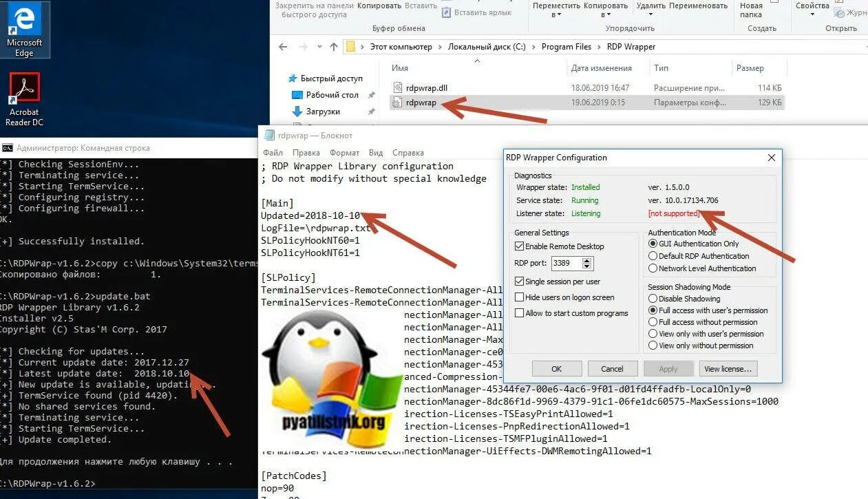Expand Program Files breadcrumb chevron
This screenshot has width=868, height=499.
[x=598, y=47]
